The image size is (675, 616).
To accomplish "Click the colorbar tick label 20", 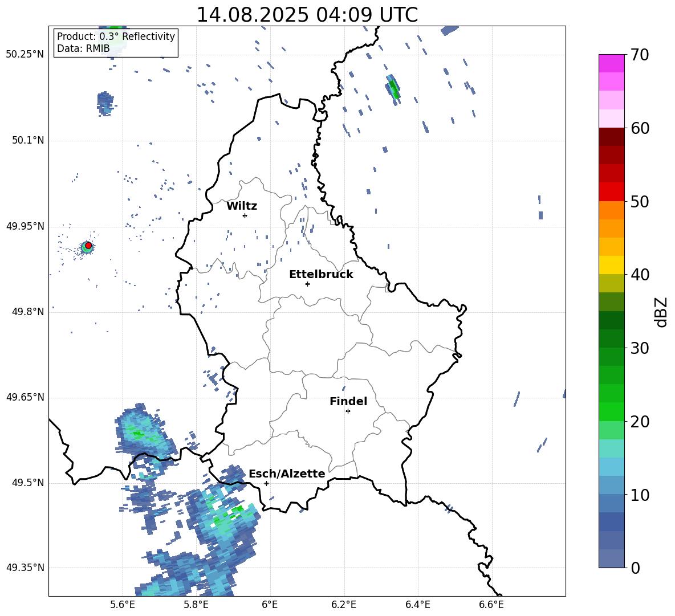I will [640, 422].
